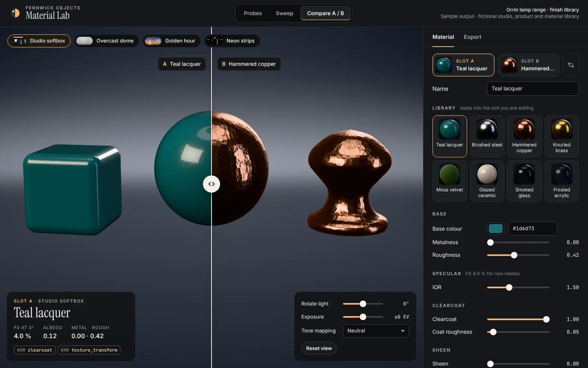This screenshot has height=368, width=588.
Task: Click the KHR clearcoat extension tag
Action: [35, 350]
